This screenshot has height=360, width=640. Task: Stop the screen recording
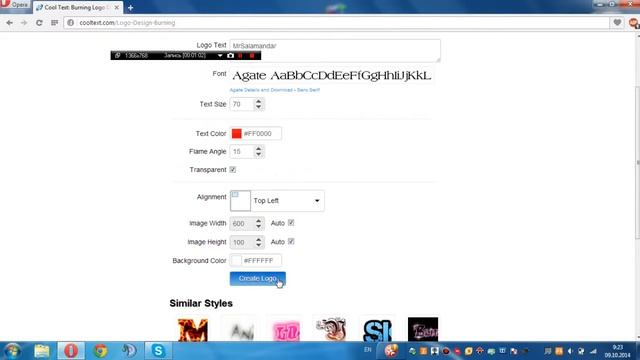click(252, 56)
